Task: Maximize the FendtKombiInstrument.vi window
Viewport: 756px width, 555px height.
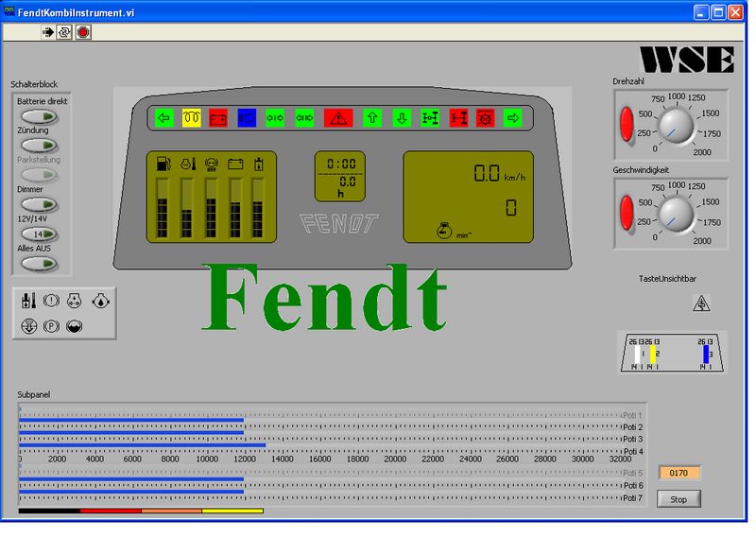Action: coord(718,12)
